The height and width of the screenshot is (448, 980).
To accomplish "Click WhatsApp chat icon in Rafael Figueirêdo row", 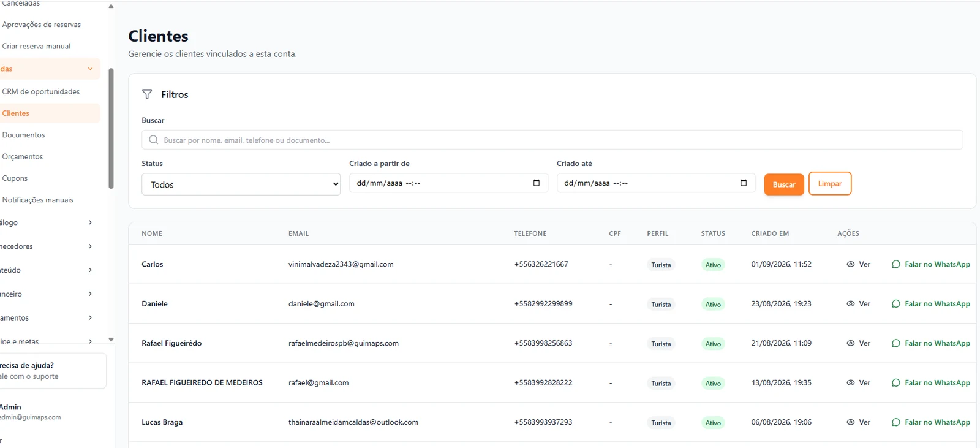I will [x=896, y=343].
